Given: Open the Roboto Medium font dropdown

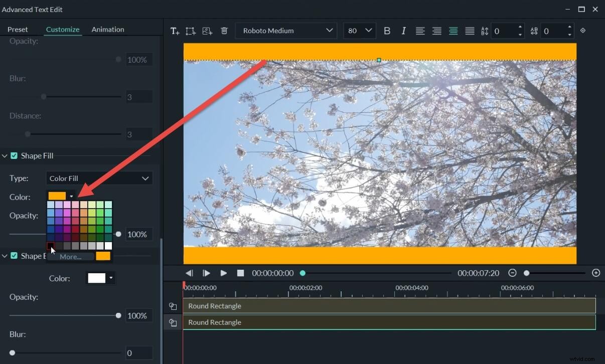Looking at the screenshot, I should (x=286, y=31).
